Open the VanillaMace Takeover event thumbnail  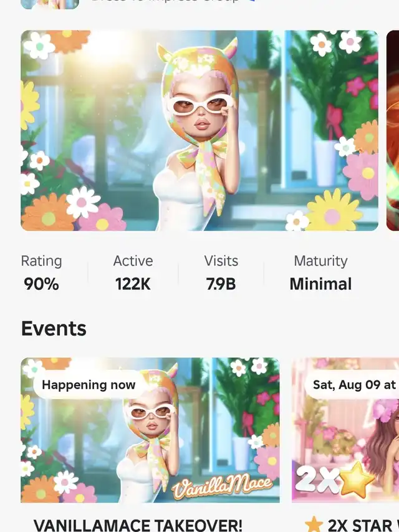click(x=150, y=430)
